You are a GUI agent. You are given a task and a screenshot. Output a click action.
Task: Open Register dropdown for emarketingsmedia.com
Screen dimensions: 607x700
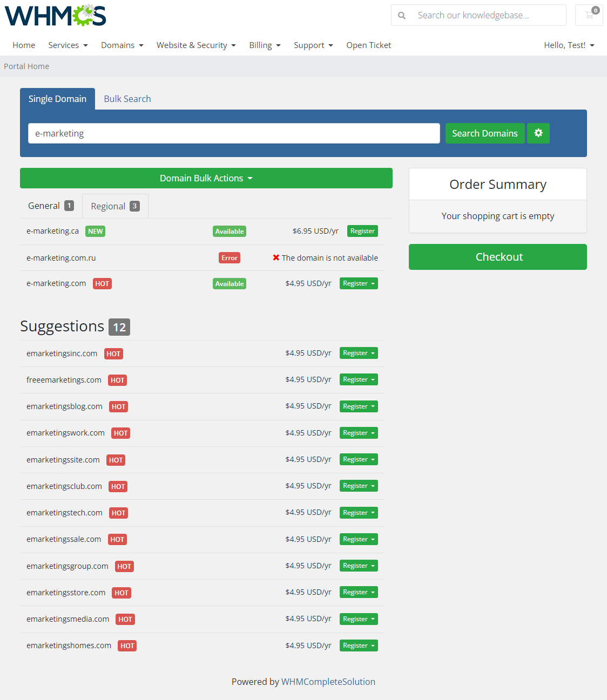click(359, 619)
